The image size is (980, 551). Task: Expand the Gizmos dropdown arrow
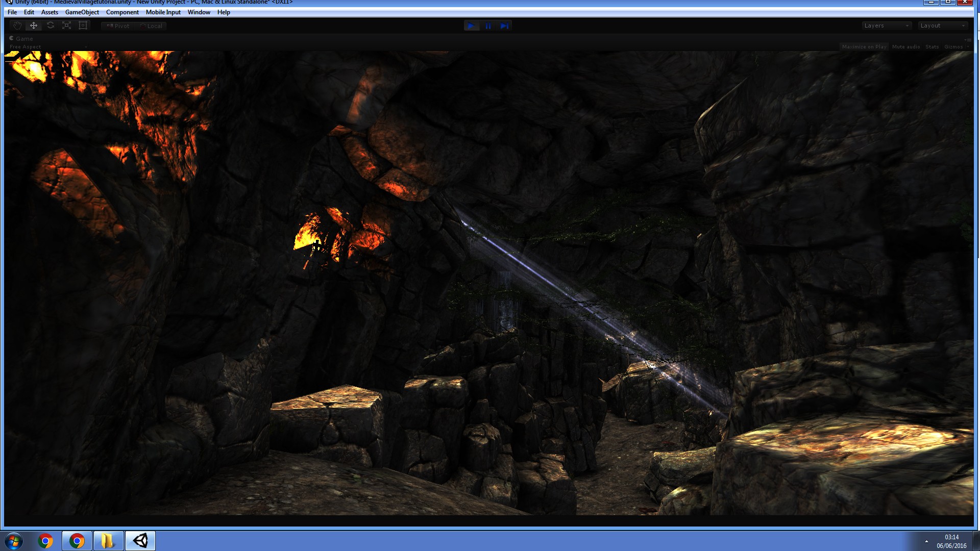(x=968, y=47)
